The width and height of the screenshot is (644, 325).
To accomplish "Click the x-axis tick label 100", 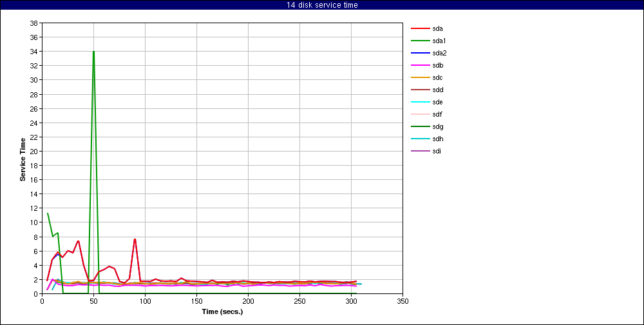I will tap(145, 301).
